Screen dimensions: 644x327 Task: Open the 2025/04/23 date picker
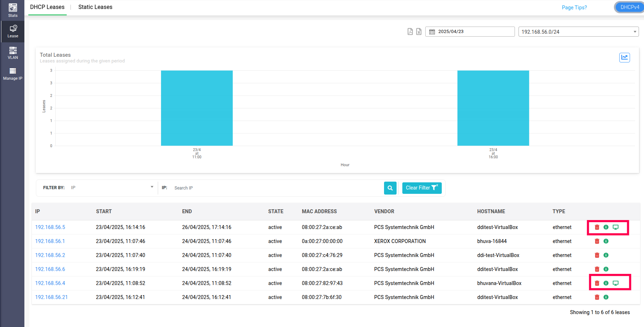coord(470,32)
